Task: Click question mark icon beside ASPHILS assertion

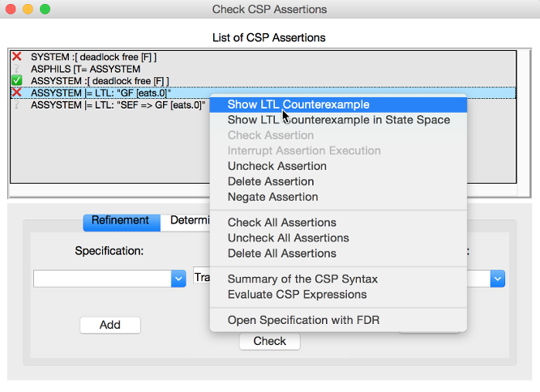Action: (x=16, y=70)
